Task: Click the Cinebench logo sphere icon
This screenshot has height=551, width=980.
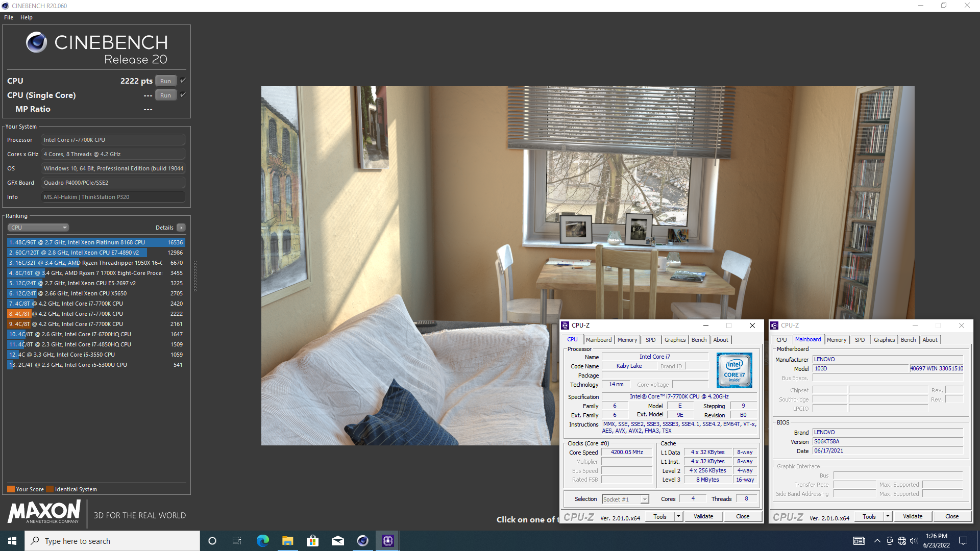Action: [37, 42]
